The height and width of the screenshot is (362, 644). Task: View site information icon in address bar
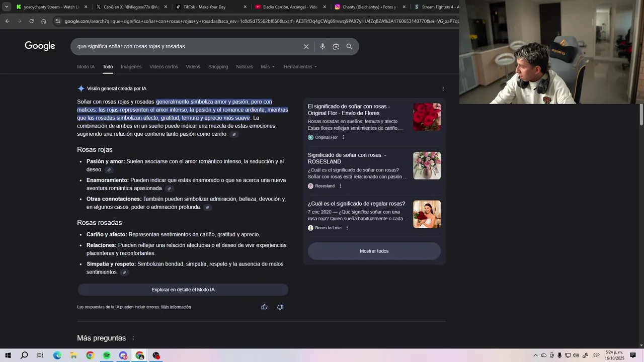[x=58, y=21]
